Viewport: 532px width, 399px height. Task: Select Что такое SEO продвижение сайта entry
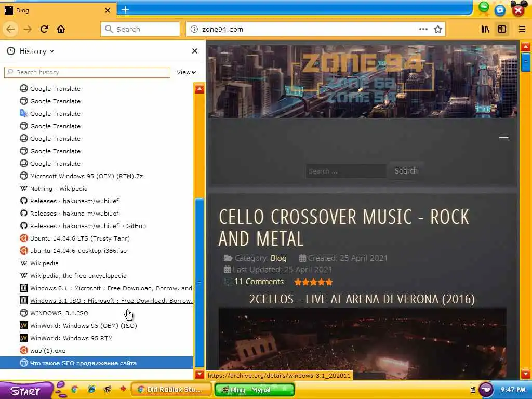(97, 363)
